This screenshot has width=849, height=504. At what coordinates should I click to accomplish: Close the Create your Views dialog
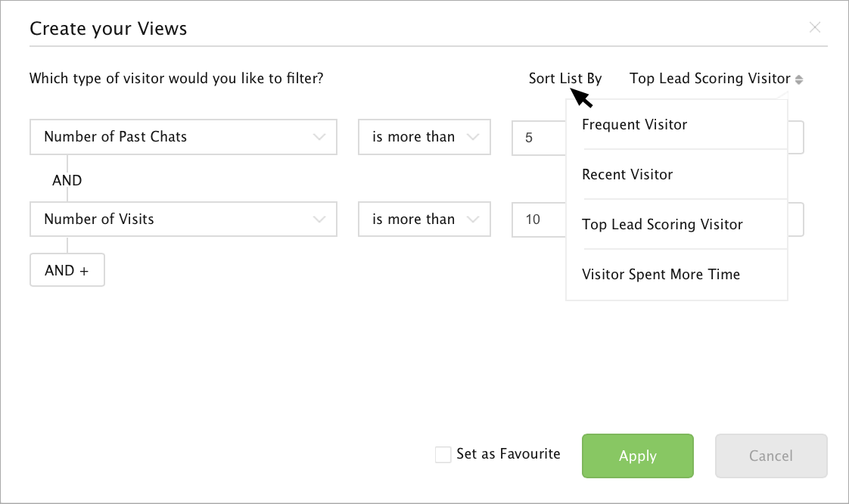pyautogui.click(x=815, y=28)
